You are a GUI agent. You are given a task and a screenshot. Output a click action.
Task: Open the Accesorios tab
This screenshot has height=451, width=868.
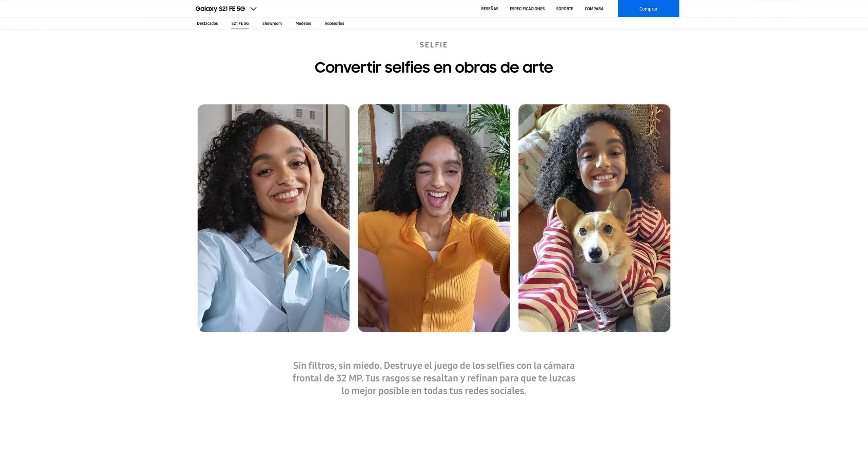[334, 23]
